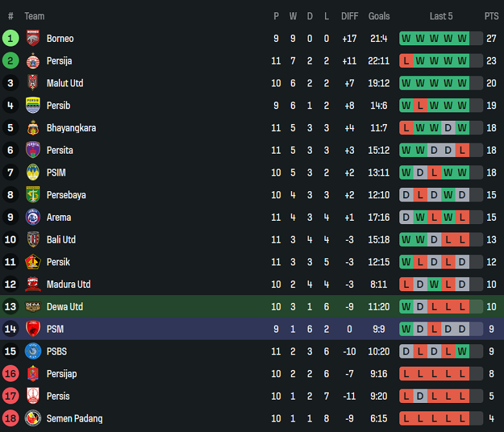Viewport: 504px width, 432px height.
Task: Click the Malut Utd crest icon
Action: tap(33, 83)
